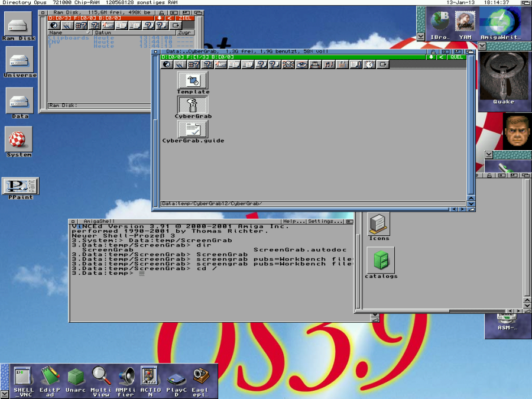Click the red down-arrow dropdown in the Ram Disk lister
This screenshot has height=399, width=532.
[160, 18]
